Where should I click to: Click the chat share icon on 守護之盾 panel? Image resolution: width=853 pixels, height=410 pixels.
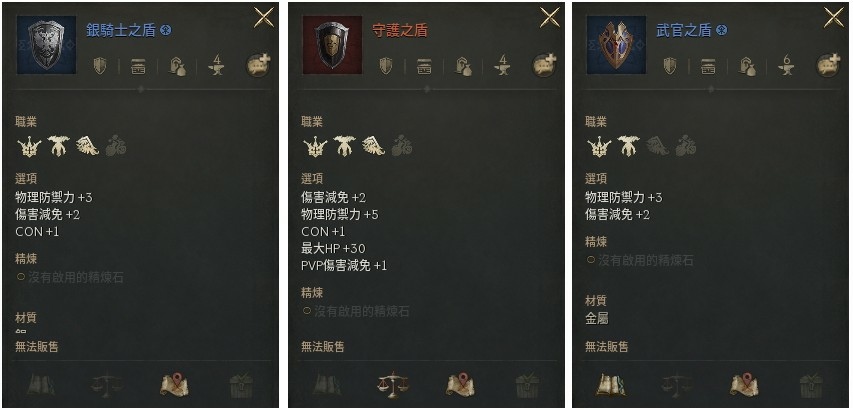544,66
